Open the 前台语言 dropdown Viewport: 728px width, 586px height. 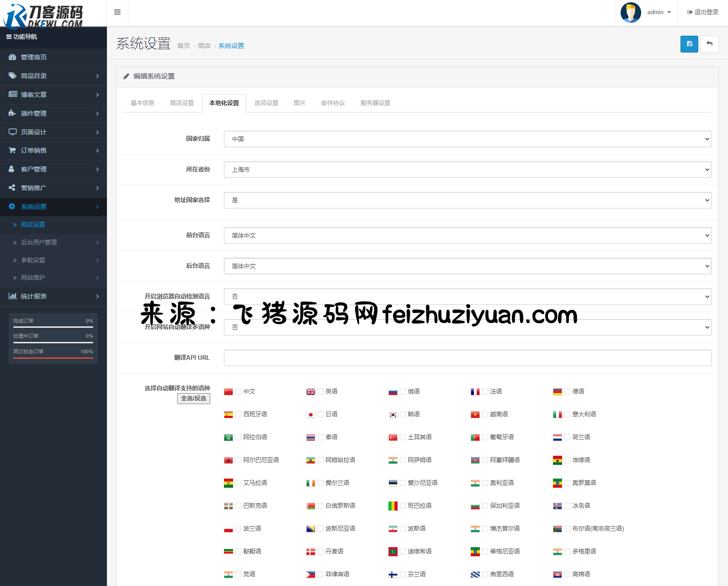coord(467,235)
